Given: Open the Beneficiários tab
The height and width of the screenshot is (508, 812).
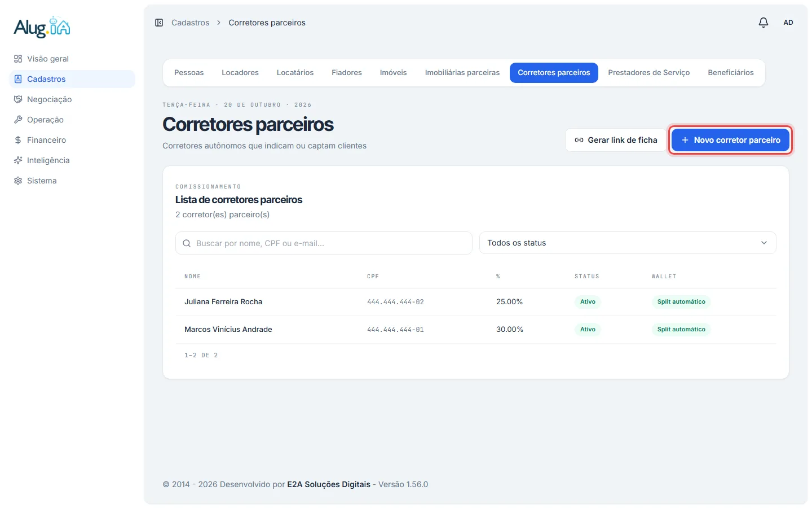Looking at the screenshot, I should point(731,73).
